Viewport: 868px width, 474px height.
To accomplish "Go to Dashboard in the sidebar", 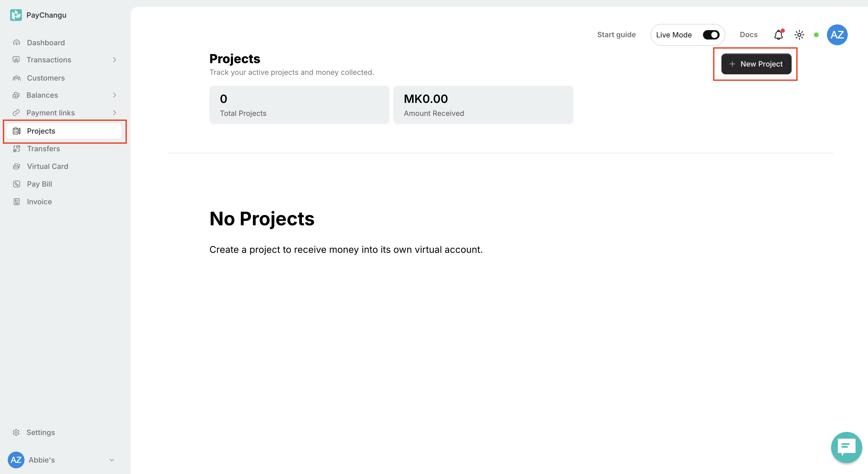I will tap(46, 43).
